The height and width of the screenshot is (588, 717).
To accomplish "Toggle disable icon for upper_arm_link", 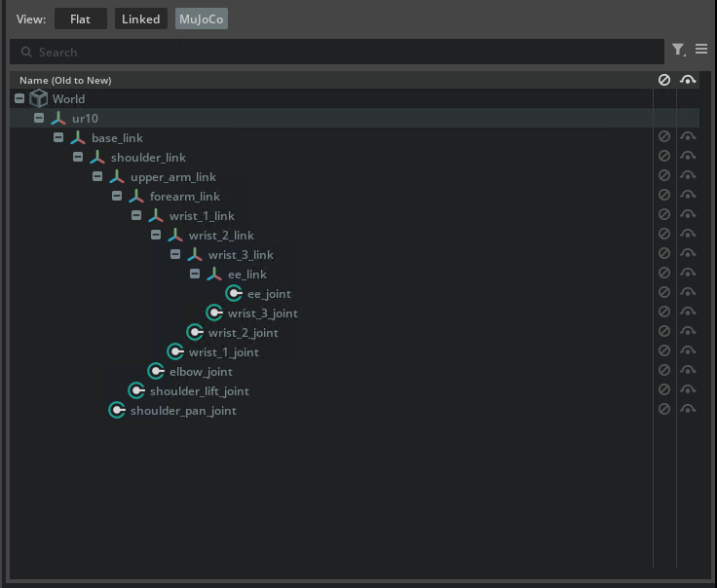I will [x=664, y=176].
